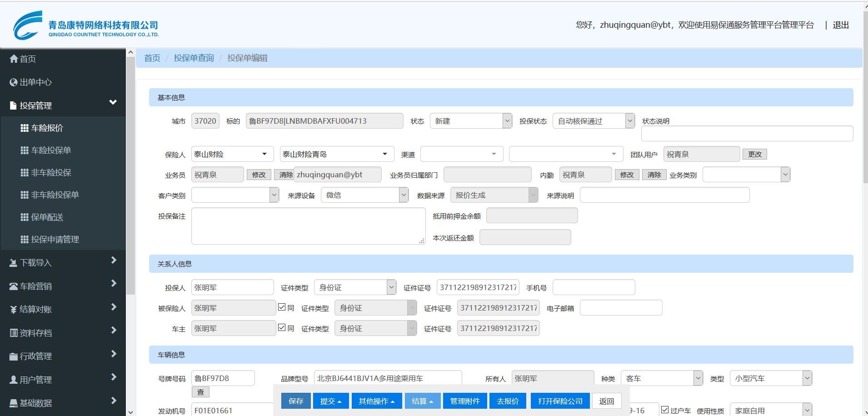Toggle the 过户车 checkbox
The image size is (868, 416).
click(665, 410)
